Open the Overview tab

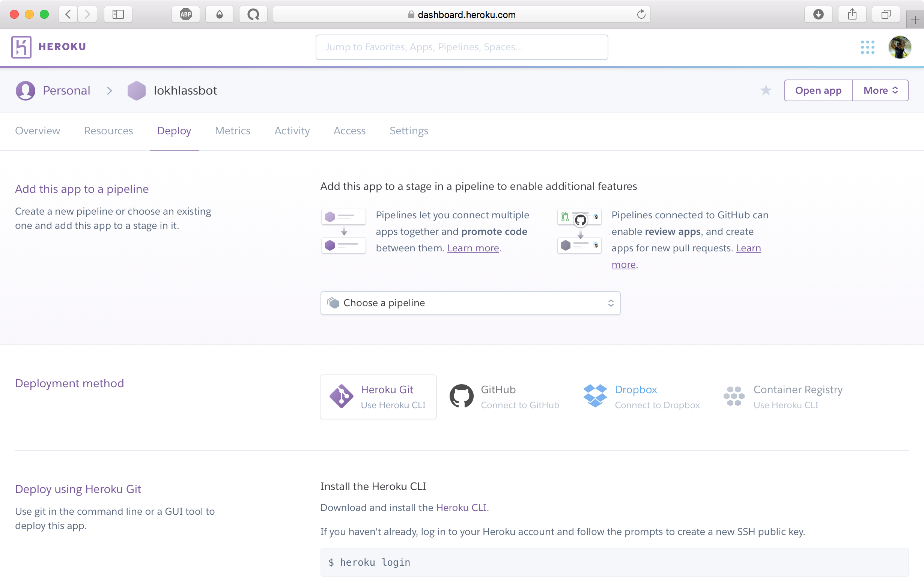click(38, 131)
